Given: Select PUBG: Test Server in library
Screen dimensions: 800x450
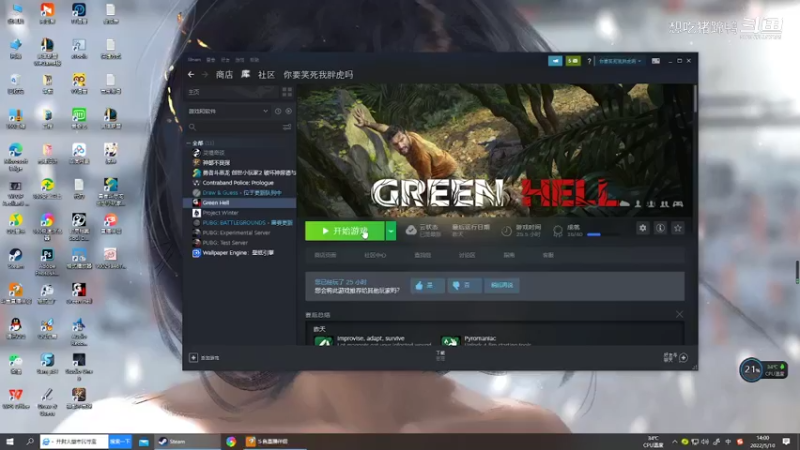Looking at the screenshot, I should [240, 243].
